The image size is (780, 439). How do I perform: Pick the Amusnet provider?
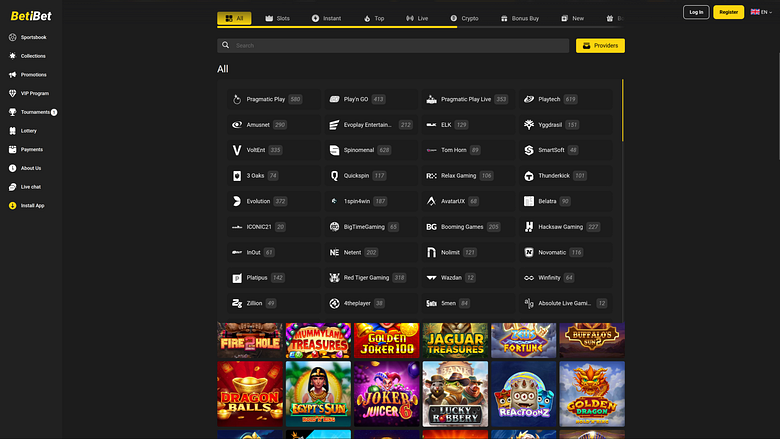tap(274, 125)
